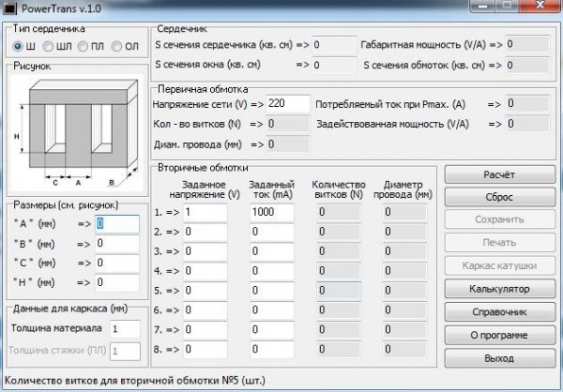Click the status bar text about winding №5
Screen dimensions: 563x392
(x=135, y=381)
